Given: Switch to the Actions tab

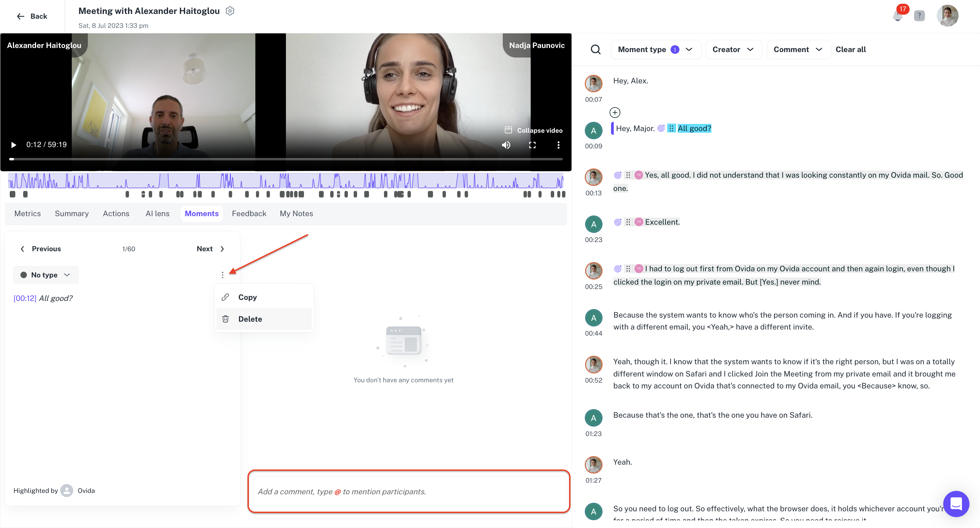Looking at the screenshot, I should click(x=116, y=213).
